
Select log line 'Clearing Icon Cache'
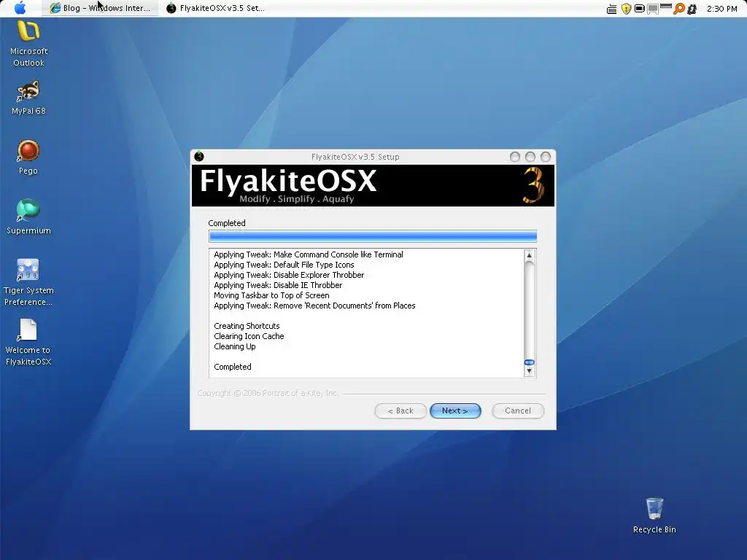tap(249, 336)
